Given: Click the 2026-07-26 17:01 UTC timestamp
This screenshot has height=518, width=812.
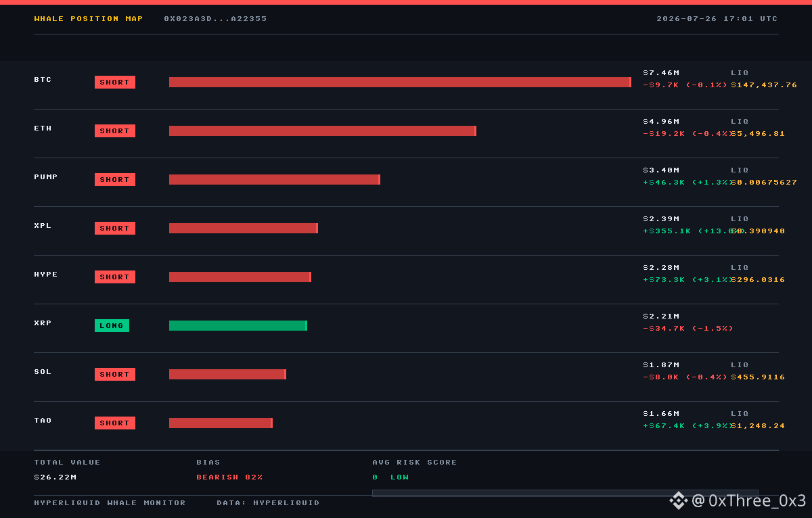Looking at the screenshot, I should (x=717, y=19).
